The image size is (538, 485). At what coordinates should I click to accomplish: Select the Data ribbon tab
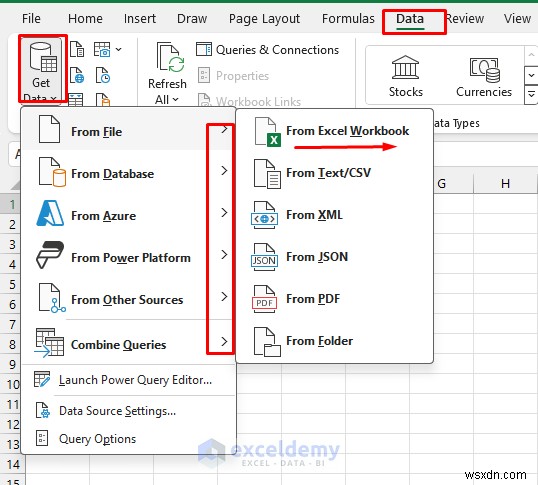(410, 19)
